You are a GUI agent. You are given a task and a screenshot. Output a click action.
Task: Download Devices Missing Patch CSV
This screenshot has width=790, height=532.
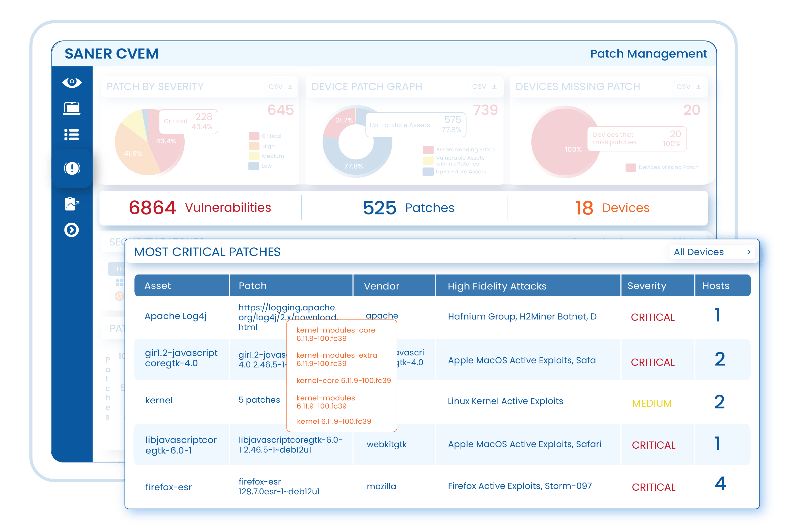point(689,87)
